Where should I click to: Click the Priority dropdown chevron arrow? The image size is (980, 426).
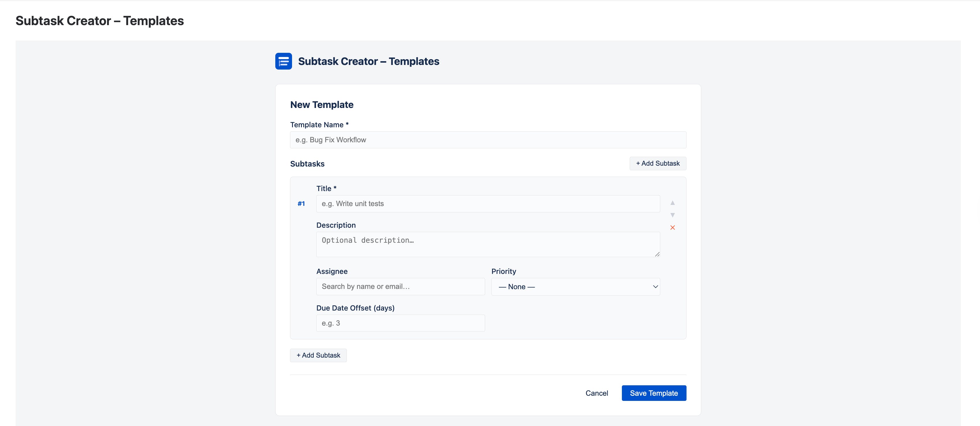655,287
